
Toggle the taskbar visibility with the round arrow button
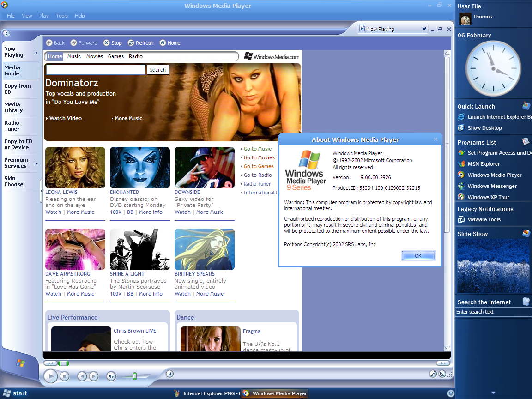pyautogui.click(x=6, y=33)
